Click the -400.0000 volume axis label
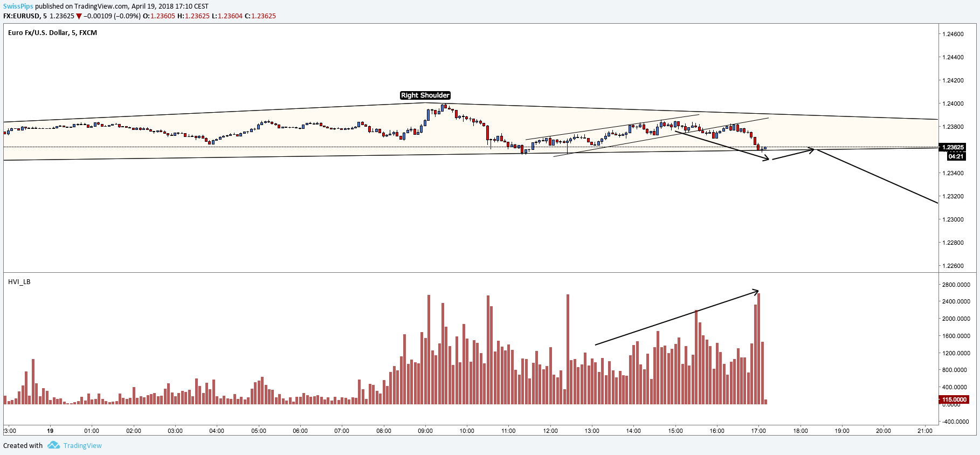This screenshot has height=455, width=980. (x=955, y=422)
